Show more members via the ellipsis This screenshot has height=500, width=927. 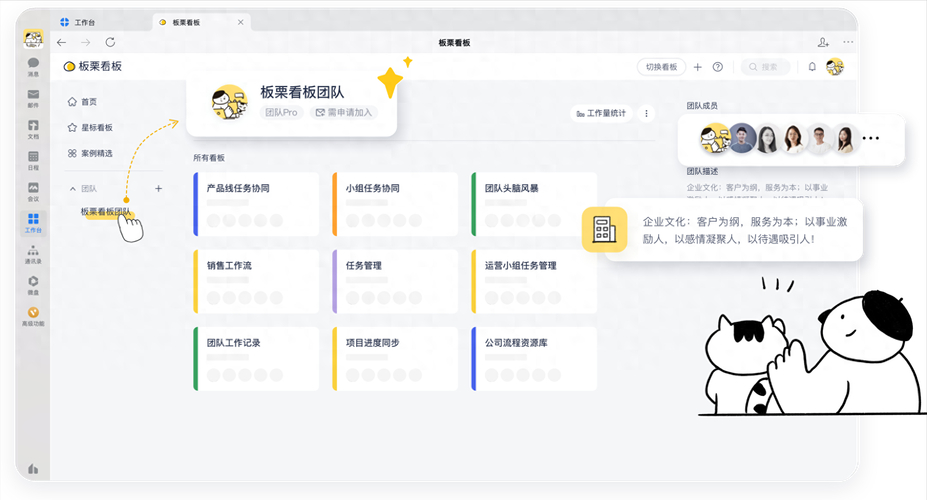[871, 138]
